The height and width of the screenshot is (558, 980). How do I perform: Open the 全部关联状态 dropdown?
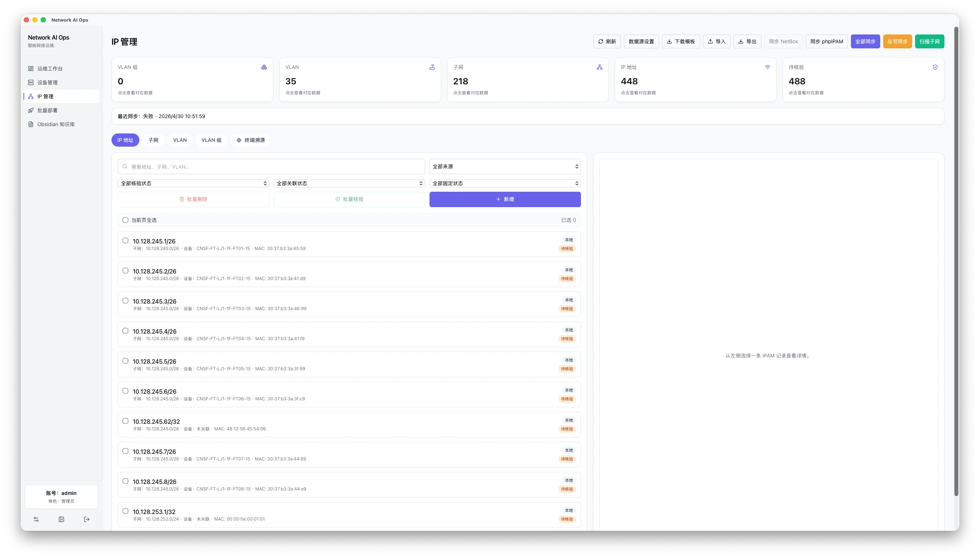pyautogui.click(x=349, y=184)
